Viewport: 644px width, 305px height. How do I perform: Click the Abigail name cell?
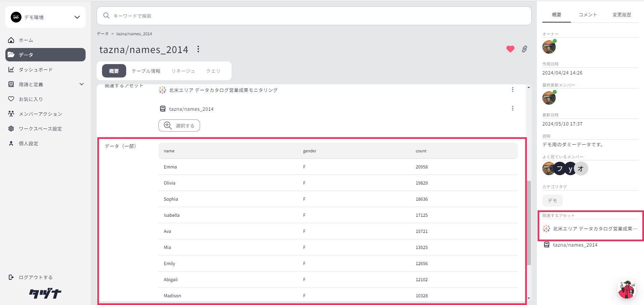click(x=171, y=279)
